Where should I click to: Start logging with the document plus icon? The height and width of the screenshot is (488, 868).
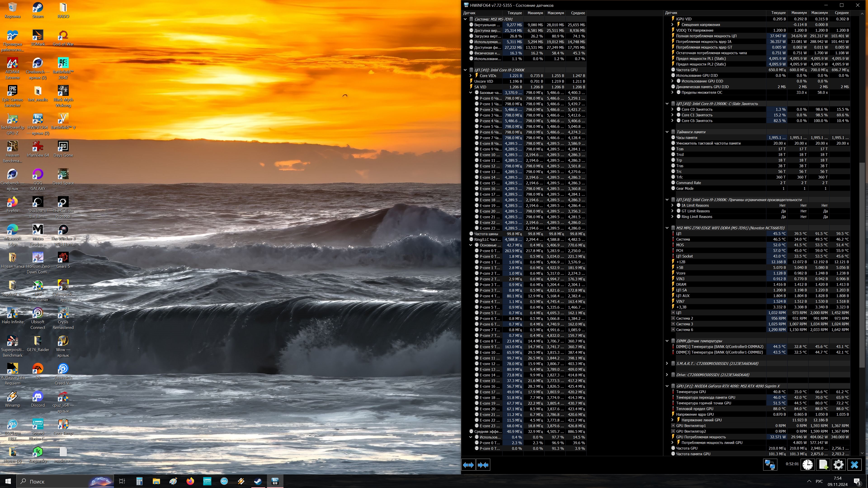click(823, 465)
